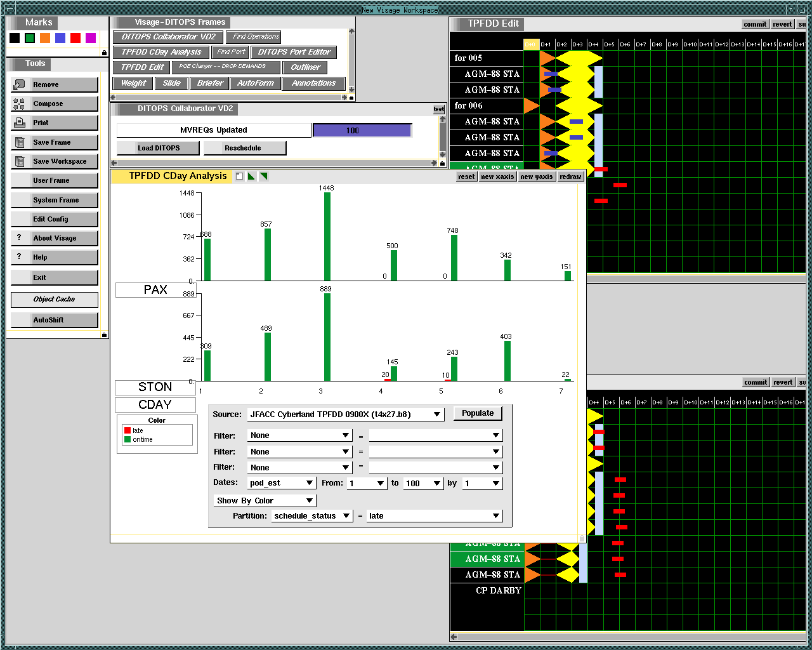Click the Reschedule button

243,148
